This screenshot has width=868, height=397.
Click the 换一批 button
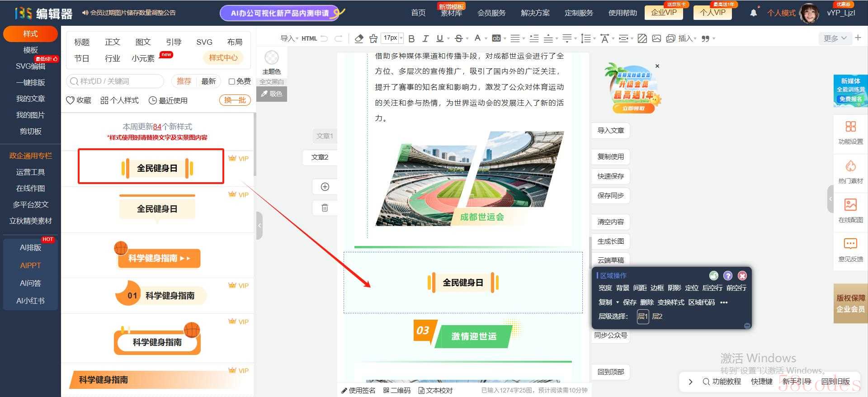235,100
